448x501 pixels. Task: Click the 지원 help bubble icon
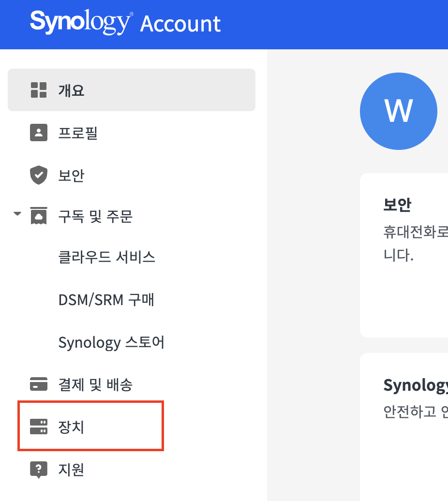tap(39, 470)
